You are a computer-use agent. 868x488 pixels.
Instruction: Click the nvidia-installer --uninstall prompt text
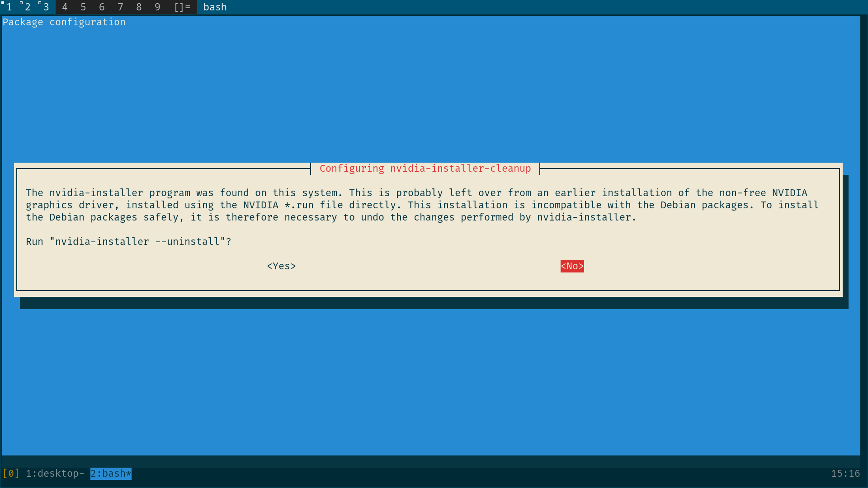[x=128, y=242]
